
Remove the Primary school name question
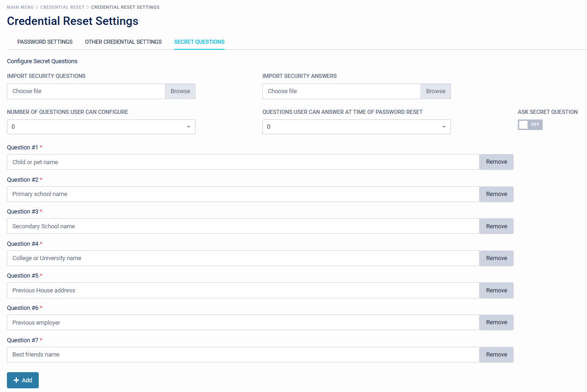point(496,194)
